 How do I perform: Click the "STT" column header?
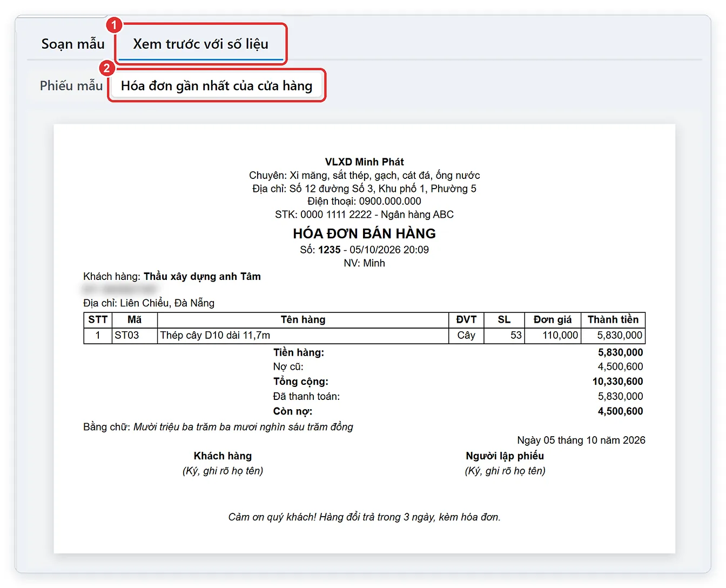click(98, 320)
